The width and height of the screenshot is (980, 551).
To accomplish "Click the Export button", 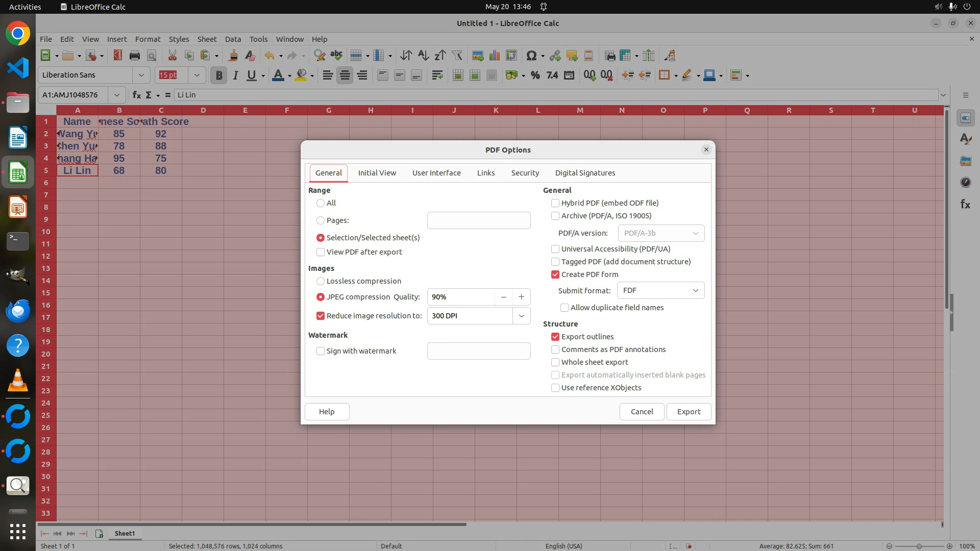I will point(689,412).
